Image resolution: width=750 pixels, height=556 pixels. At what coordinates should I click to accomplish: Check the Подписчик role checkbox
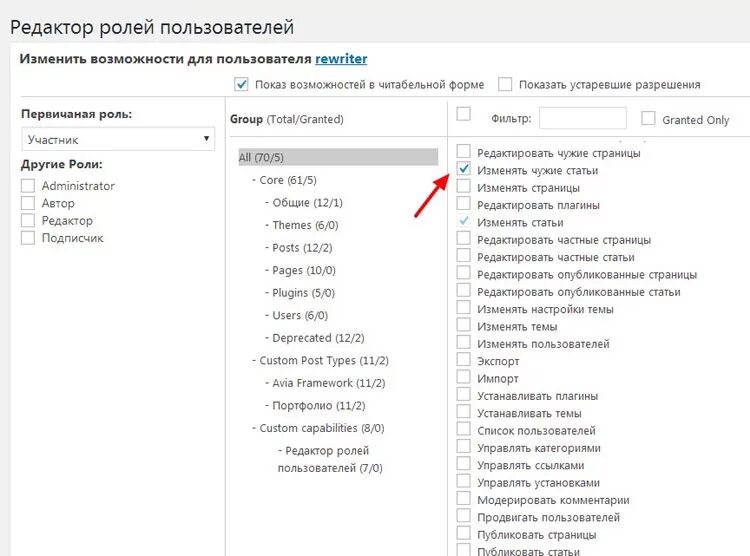[x=28, y=238]
